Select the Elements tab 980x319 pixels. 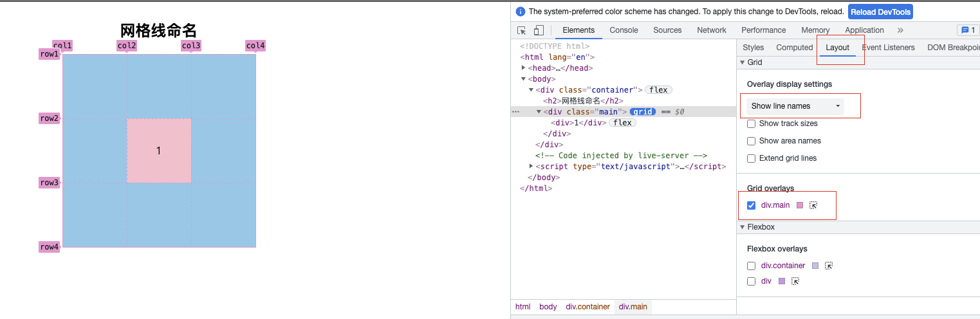578,30
